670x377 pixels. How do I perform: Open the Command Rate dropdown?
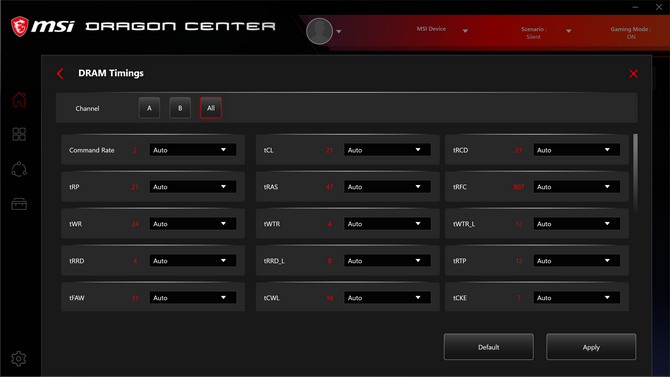point(193,150)
